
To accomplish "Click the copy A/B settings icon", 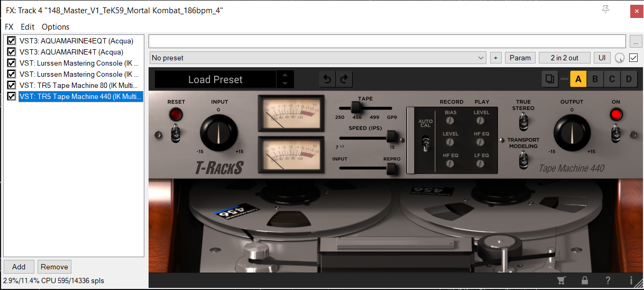I will coord(550,79).
